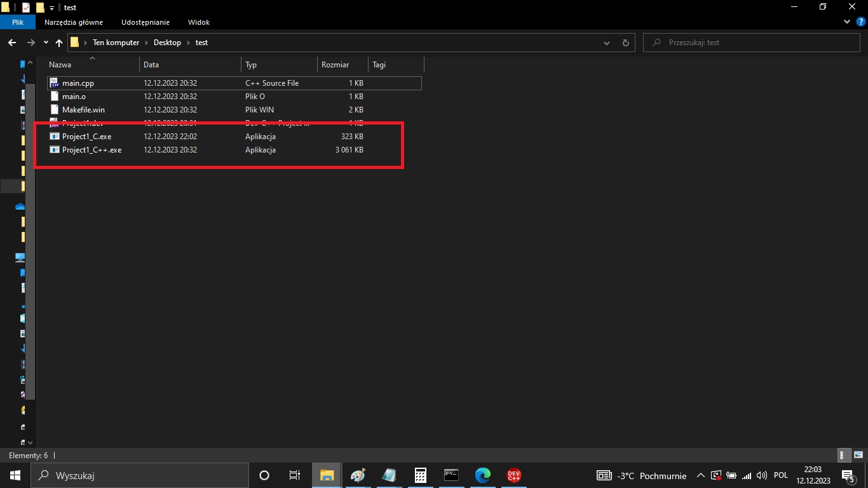Click the test breadcrumb segment
Viewport: 868px width, 488px height.
coord(201,43)
